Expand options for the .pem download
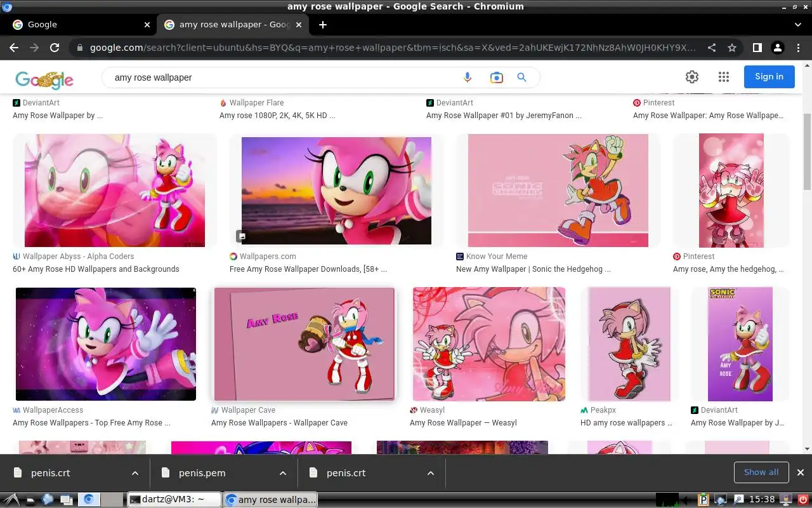 pos(283,473)
